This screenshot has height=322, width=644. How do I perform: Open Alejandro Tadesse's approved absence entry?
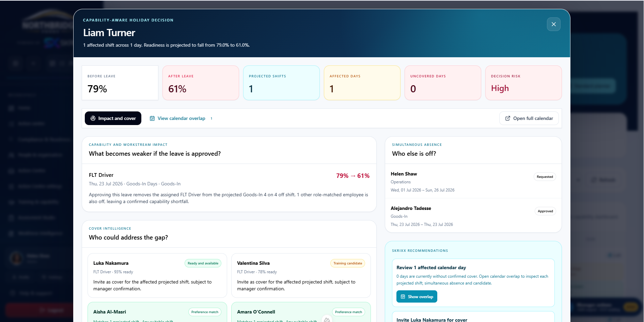[x=473, y=216]
